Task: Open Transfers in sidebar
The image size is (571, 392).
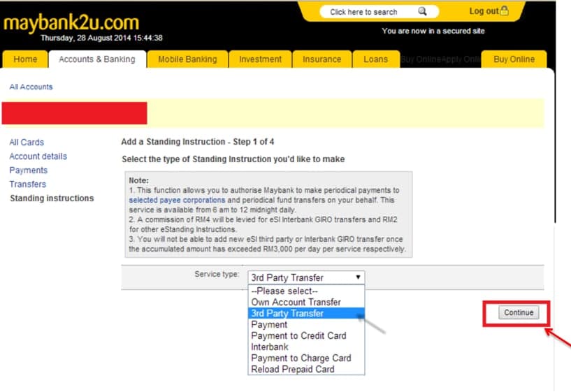Action: [28, 184]
